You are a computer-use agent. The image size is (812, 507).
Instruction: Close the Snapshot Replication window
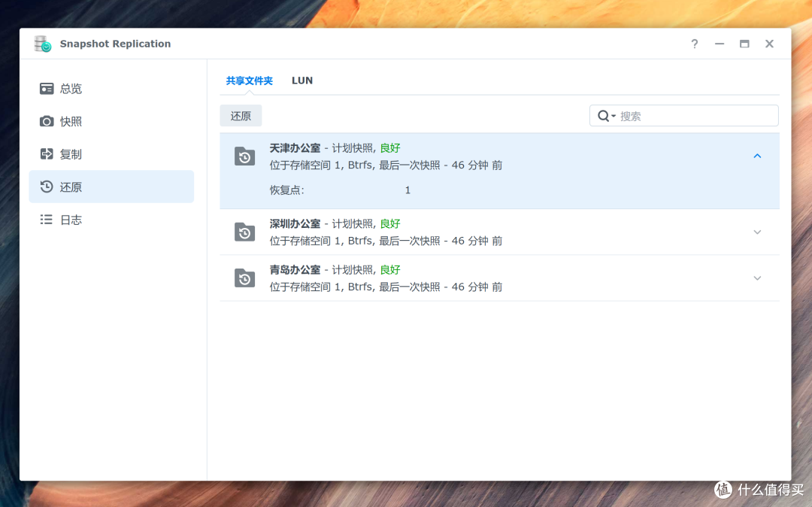pos(770,44)
